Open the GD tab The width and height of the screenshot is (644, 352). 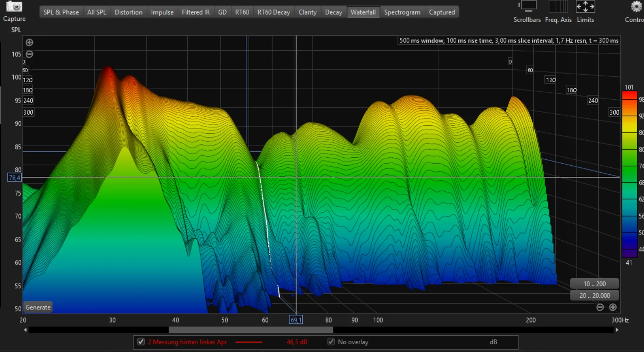[222, 12]
